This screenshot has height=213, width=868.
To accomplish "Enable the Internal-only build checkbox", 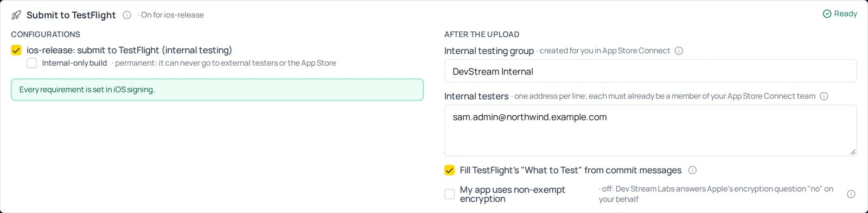I will [32, 63].
